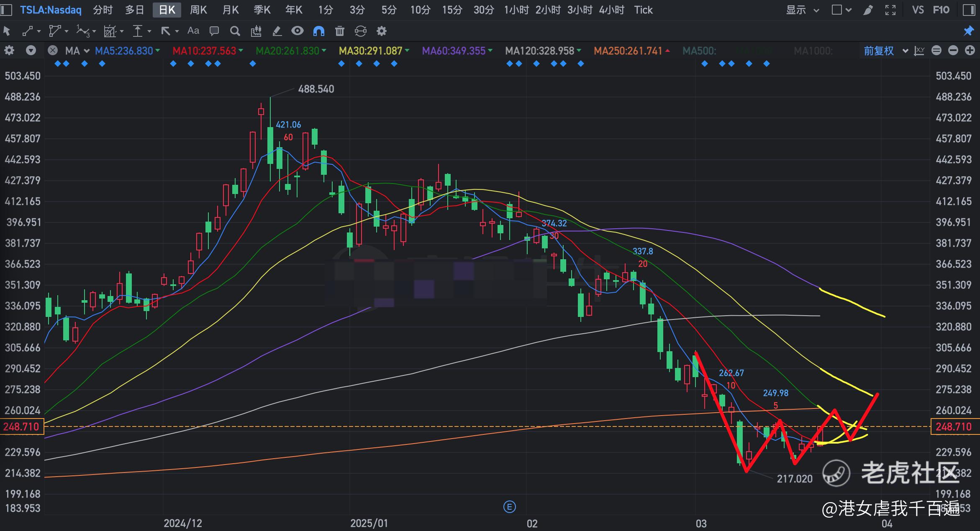Select the line segment drawing tool

28,31
